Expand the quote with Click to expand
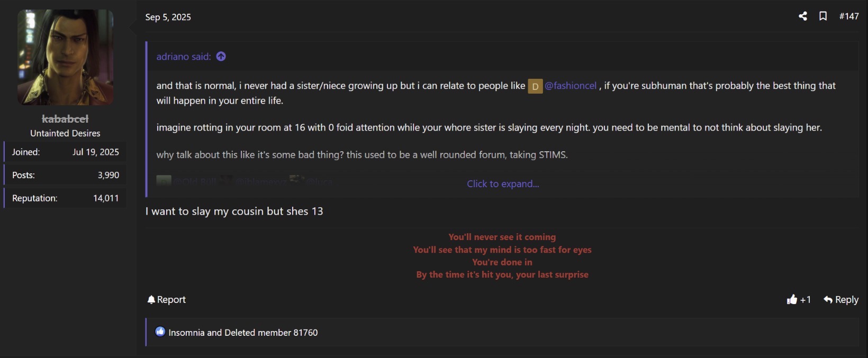868x358 pixels. pos(503,184)
